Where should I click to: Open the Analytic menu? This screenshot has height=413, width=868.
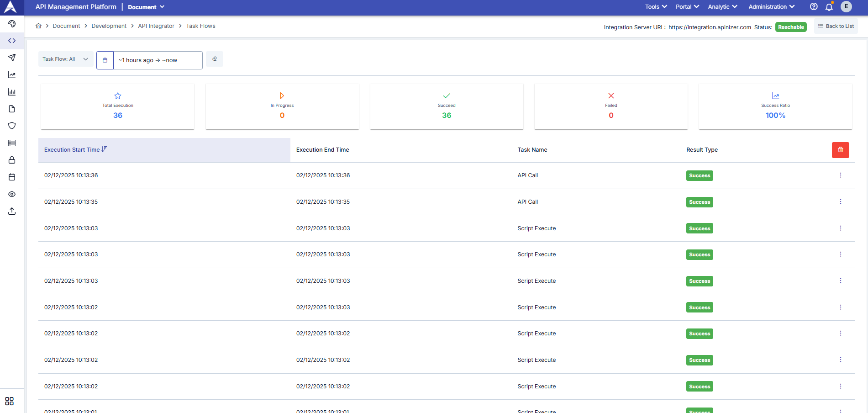point(722,7)
